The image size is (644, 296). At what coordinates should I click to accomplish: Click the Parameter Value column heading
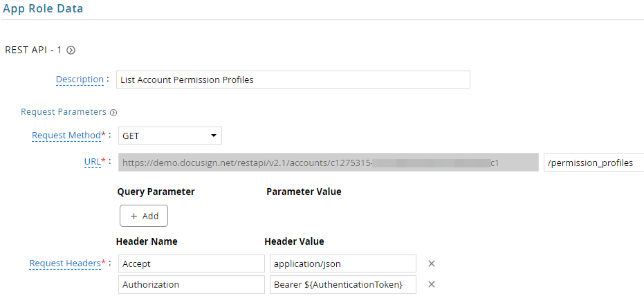click(x=304, y=192)
